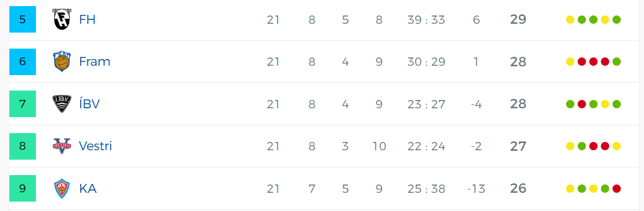Click Fram's last green form dot

616,62
